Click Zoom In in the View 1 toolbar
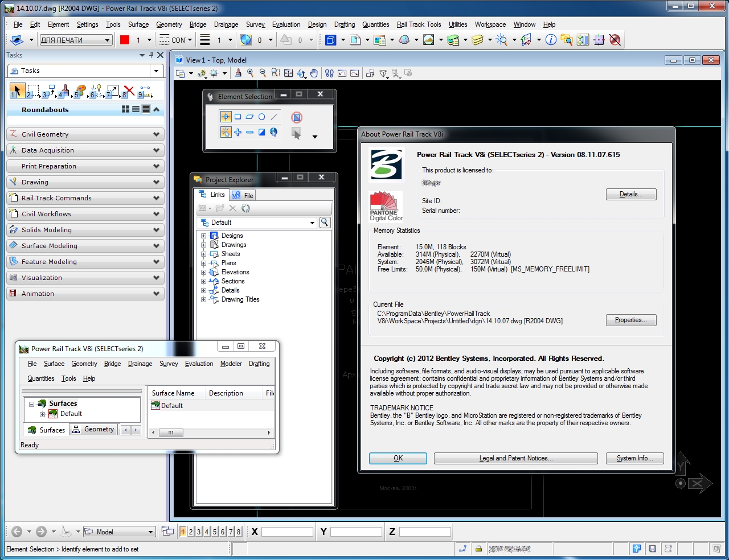Viewport: 729px width, 560px height. (x=251, y=73)
